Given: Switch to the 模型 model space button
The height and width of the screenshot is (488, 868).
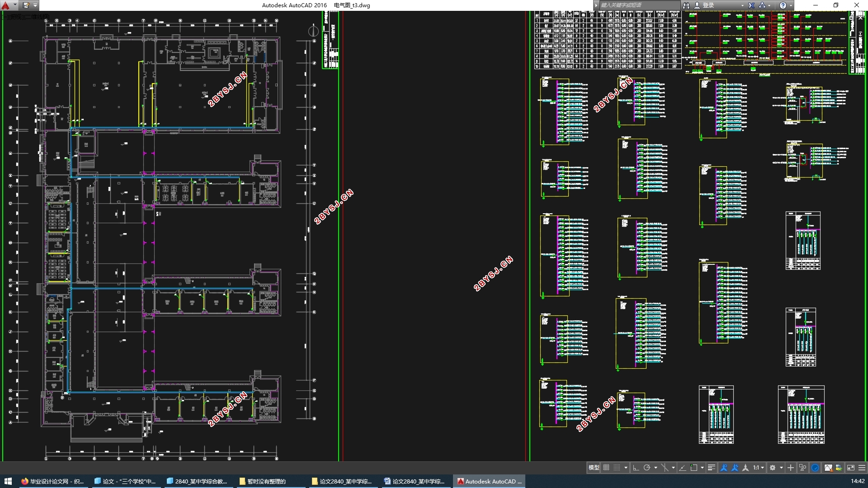Looking at the screenshot, I should tap(594, 468).
